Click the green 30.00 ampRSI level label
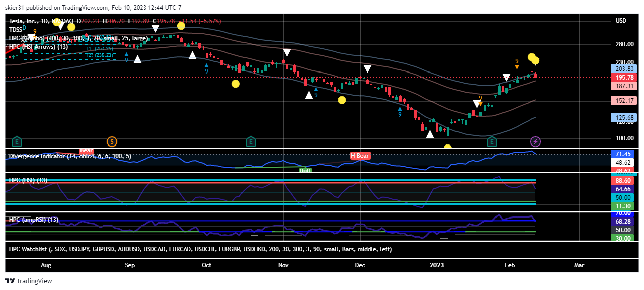 622,238
